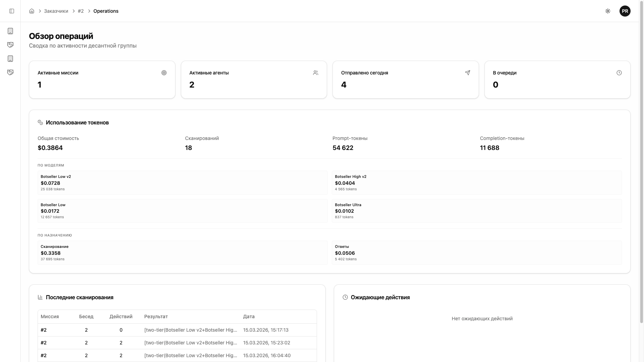644x362 pixels.
Task: Click the paper plane icon on Отправлено сегодня
Action: coord(467,73)
